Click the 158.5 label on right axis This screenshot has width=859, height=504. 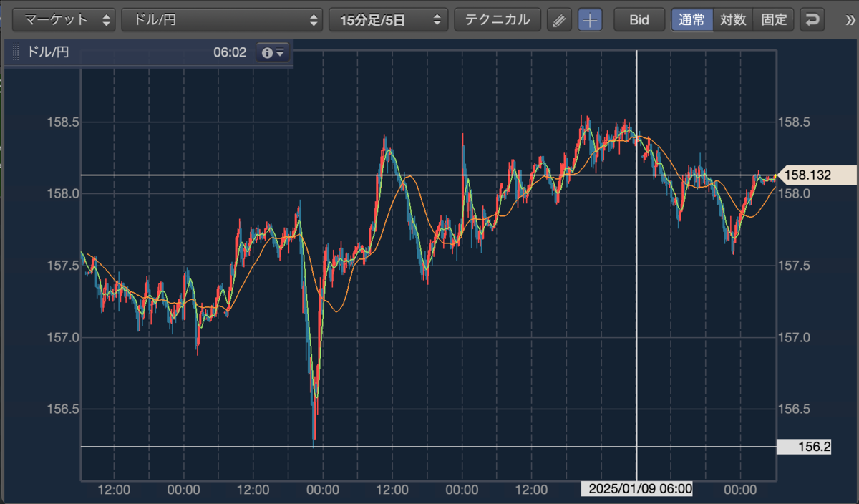tap(794, 122)
